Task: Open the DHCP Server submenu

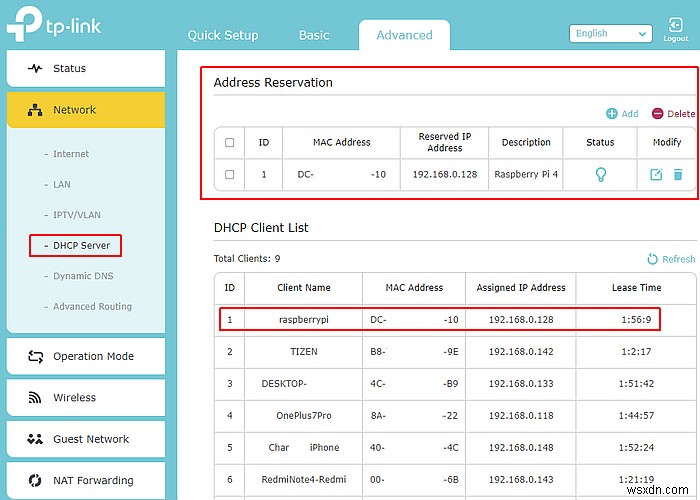Action: (81, 246)
